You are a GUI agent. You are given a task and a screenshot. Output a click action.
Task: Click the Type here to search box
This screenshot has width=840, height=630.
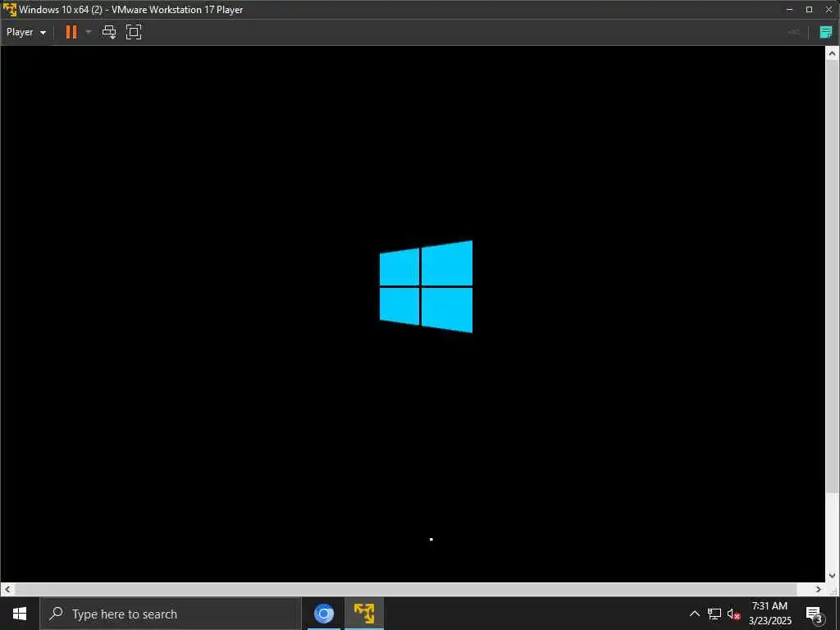(x=171, y=614)
